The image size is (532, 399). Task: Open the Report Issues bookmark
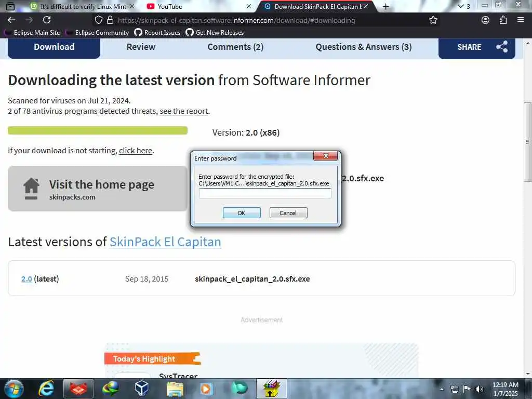point(157,33)
